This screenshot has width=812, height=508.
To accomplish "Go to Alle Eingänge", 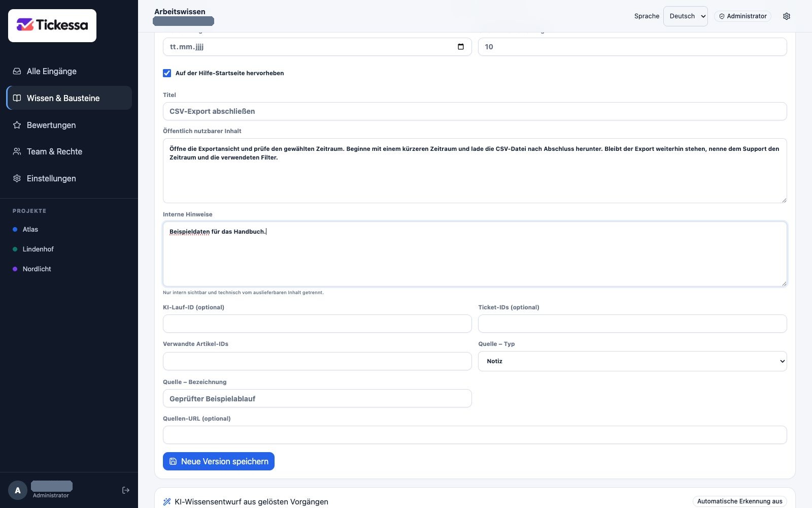I will [69, 71].
